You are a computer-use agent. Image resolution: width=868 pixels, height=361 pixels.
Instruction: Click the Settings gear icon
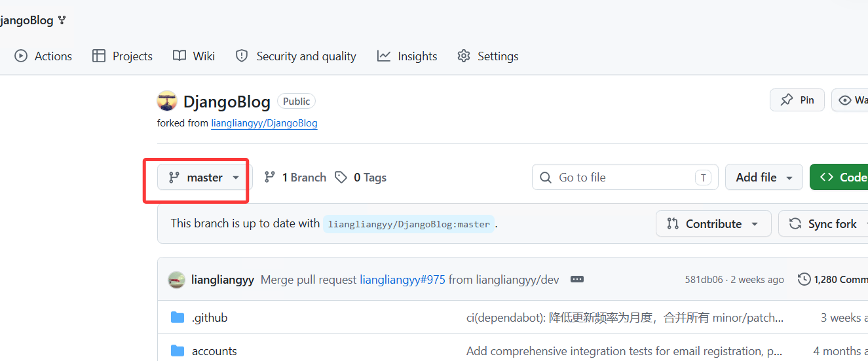(464, 56)
